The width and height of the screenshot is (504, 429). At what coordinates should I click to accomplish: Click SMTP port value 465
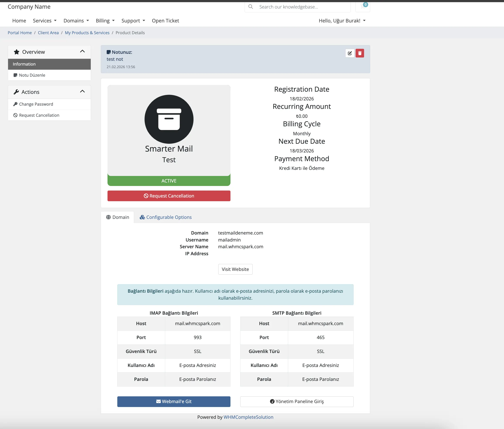click(321, 337)
